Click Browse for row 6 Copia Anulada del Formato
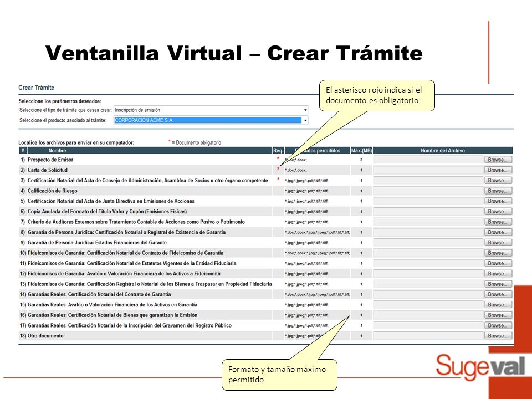The width and height of the screenshot is (532, 399). (498, 211)
